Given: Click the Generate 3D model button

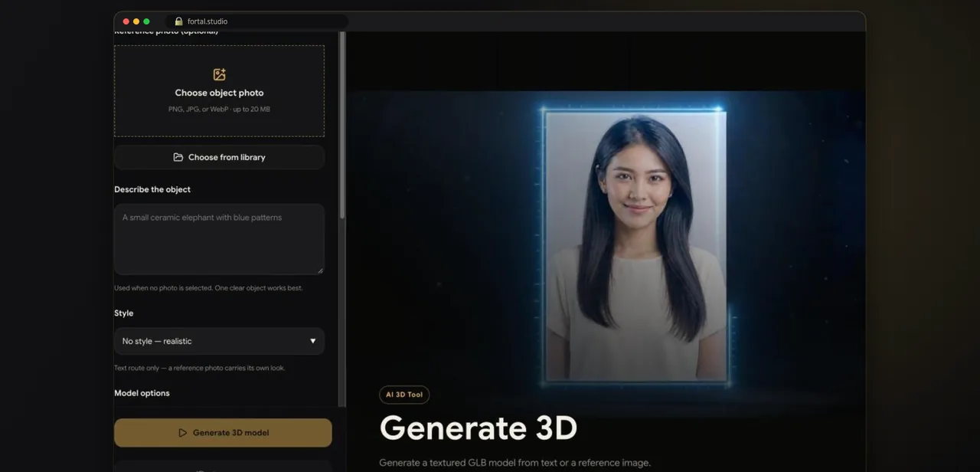Looking at the screenshot, I should click(223, 433).
